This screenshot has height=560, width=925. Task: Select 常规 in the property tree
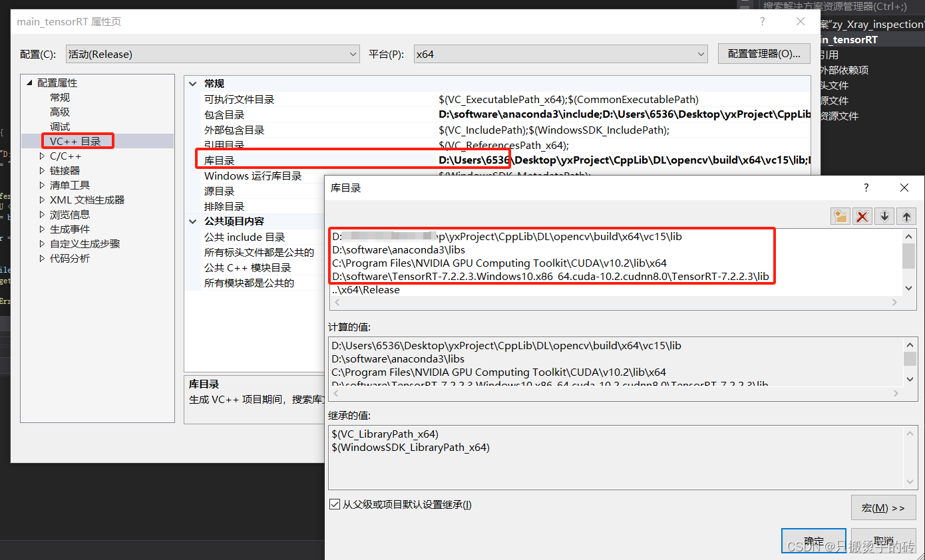coord(60,97)
